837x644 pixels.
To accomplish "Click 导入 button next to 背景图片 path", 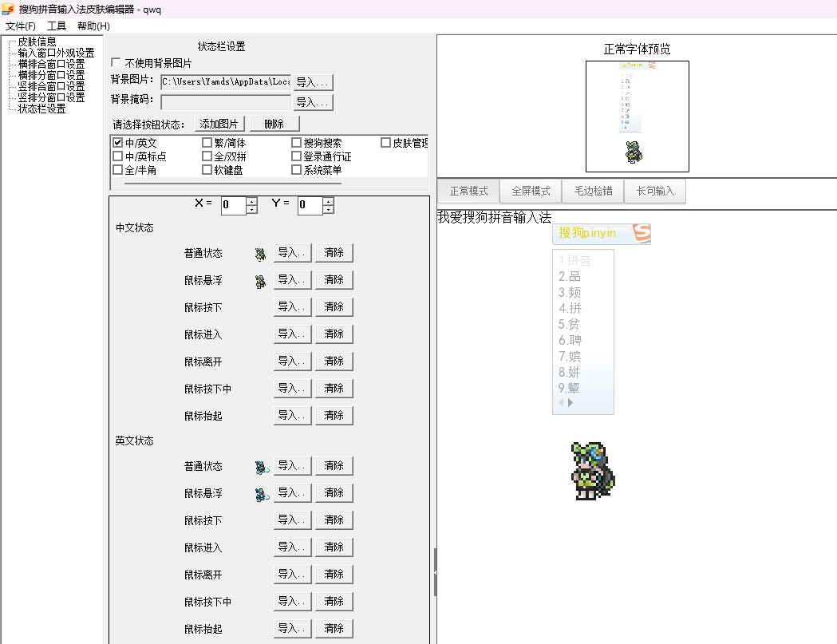I will point(313,82).
